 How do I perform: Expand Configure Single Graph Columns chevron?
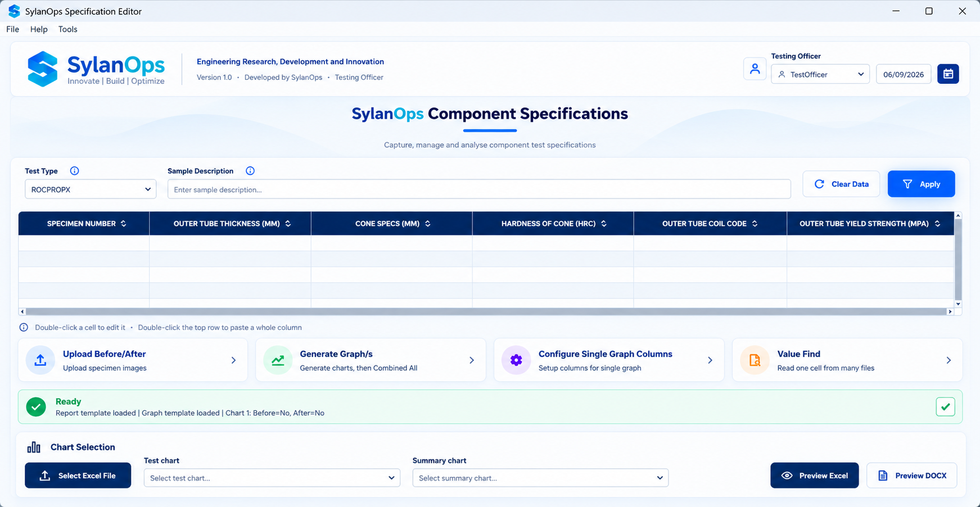710,360
